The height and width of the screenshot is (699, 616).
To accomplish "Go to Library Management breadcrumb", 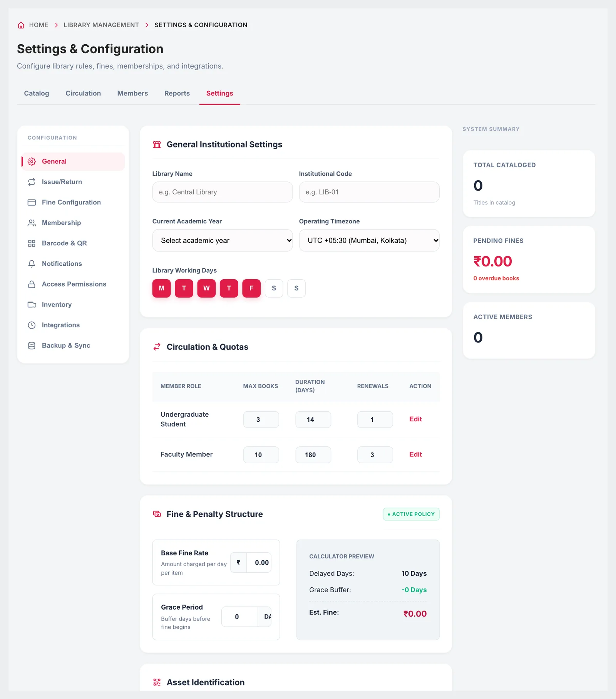I will [101, 25].
